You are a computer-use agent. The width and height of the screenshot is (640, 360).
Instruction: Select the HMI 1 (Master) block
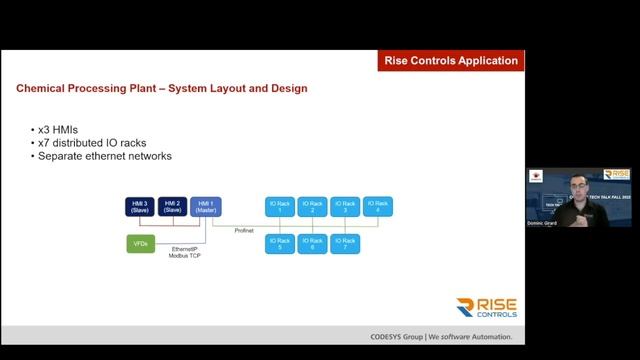tap(206, 207)
